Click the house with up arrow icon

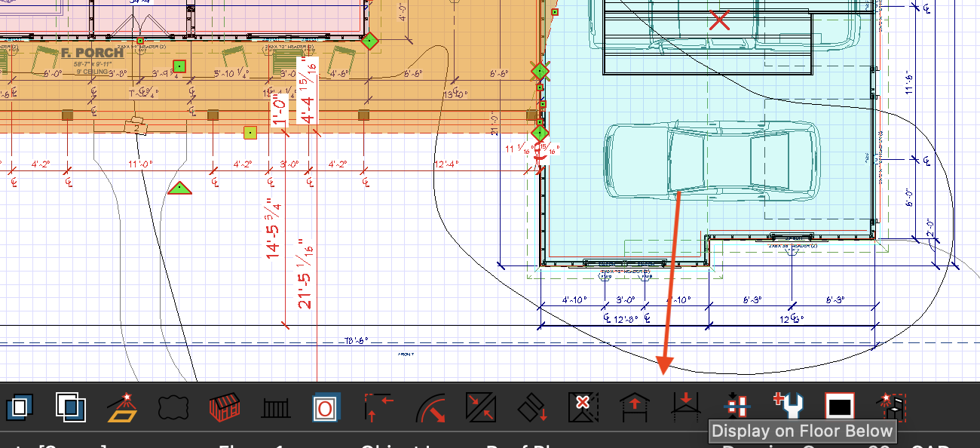(634, 407)
